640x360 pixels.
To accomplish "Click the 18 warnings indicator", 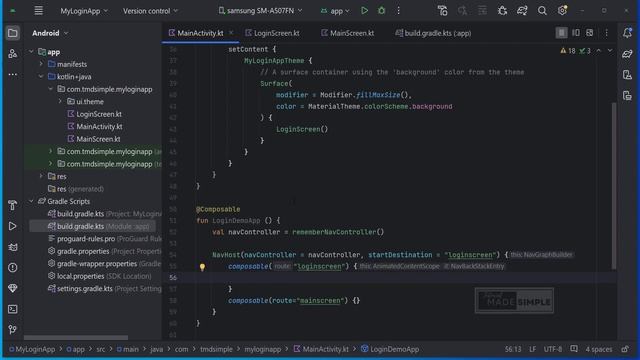I will pos(568,51).
